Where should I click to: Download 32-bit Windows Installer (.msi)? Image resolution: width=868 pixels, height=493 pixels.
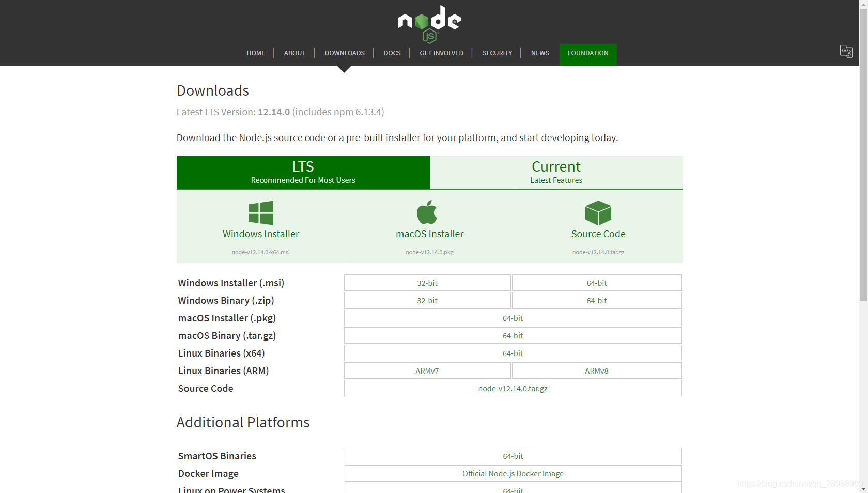coord(427,283)
